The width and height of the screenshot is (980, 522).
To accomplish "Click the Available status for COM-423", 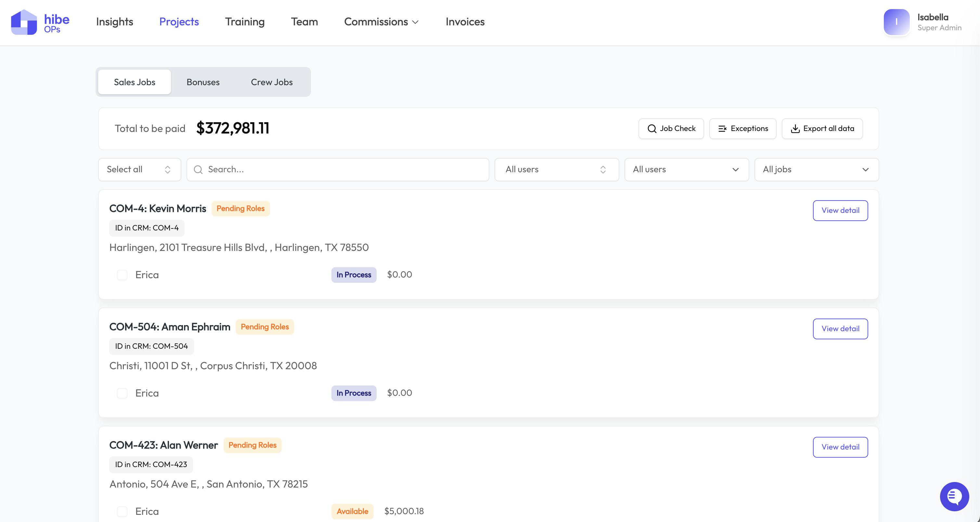I will (x=352, y=511).
